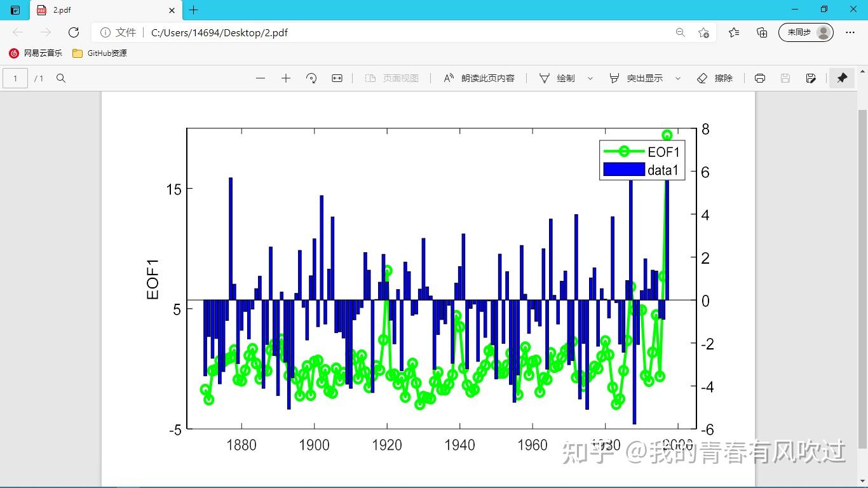
Task: Open the favorites list
Action: click(x=734, y=32)
